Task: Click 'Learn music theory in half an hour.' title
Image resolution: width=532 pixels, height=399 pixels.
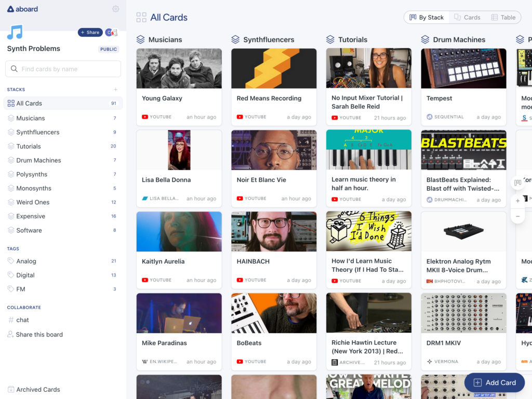Action: point(363,183)
